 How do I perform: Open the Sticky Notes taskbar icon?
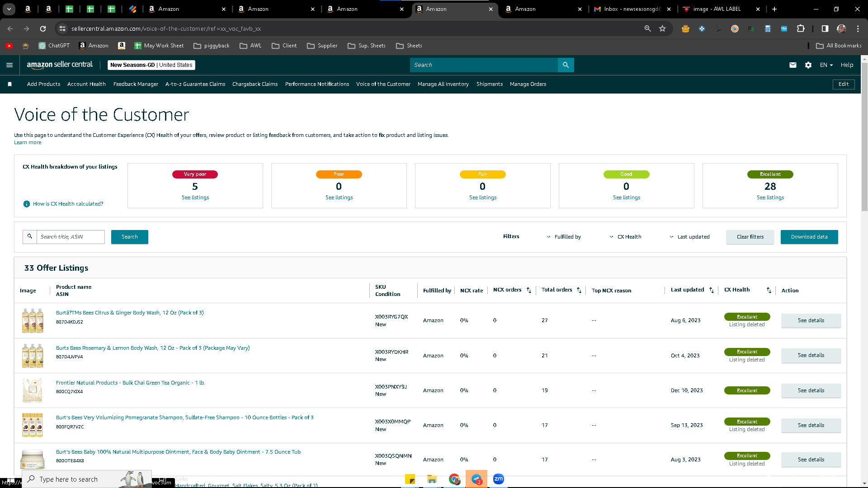tap(410, 479)
